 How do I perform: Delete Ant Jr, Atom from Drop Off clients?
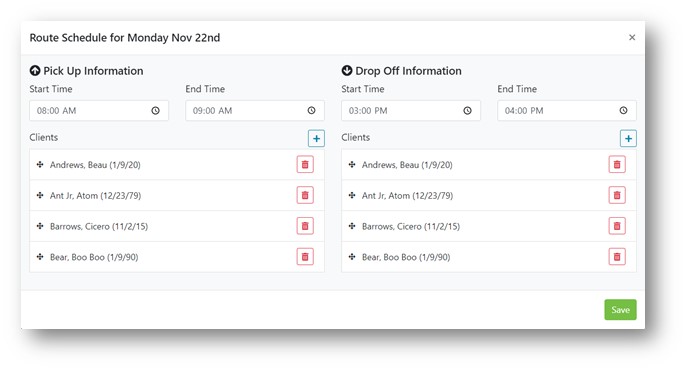coord(617,195)
